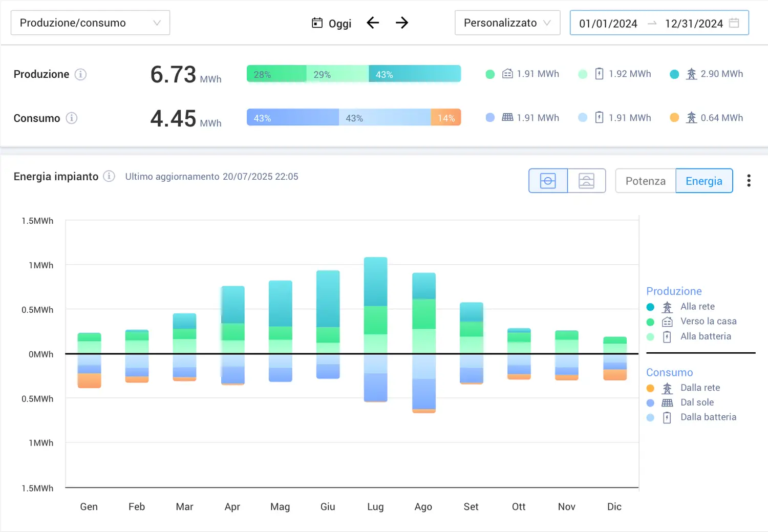
Task: Hide Dalla batteria series in legend
Action: [x=708, y=417]
